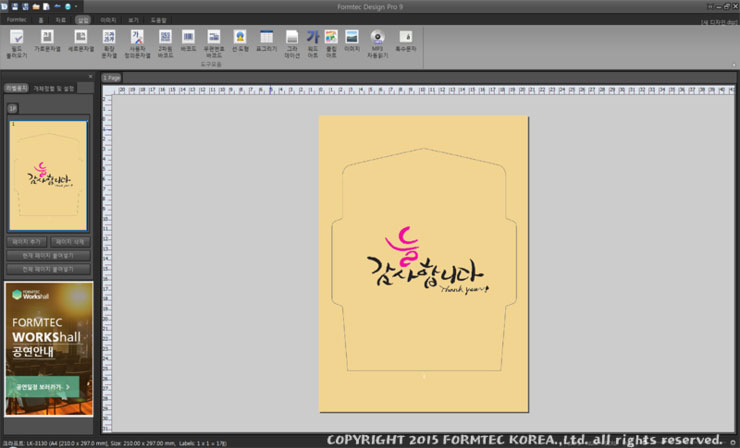Viewport: 740px width, 448px height.
Task: Insert a vertical text string (세로문자열)
Action: (x=81, y=41)
